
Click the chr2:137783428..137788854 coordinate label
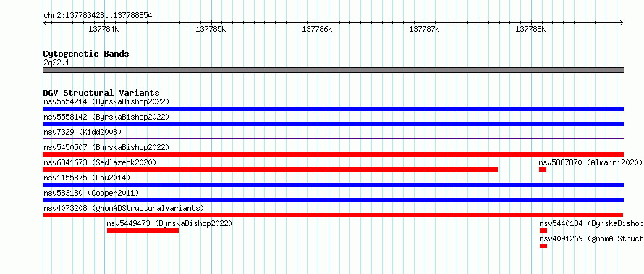click(x=98, y=15)
